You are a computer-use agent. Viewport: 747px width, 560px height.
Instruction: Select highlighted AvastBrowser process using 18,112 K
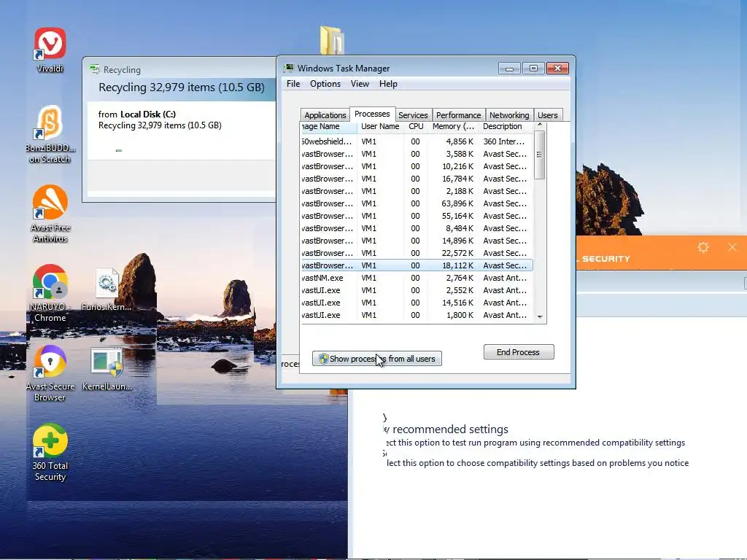pos(417,265)
